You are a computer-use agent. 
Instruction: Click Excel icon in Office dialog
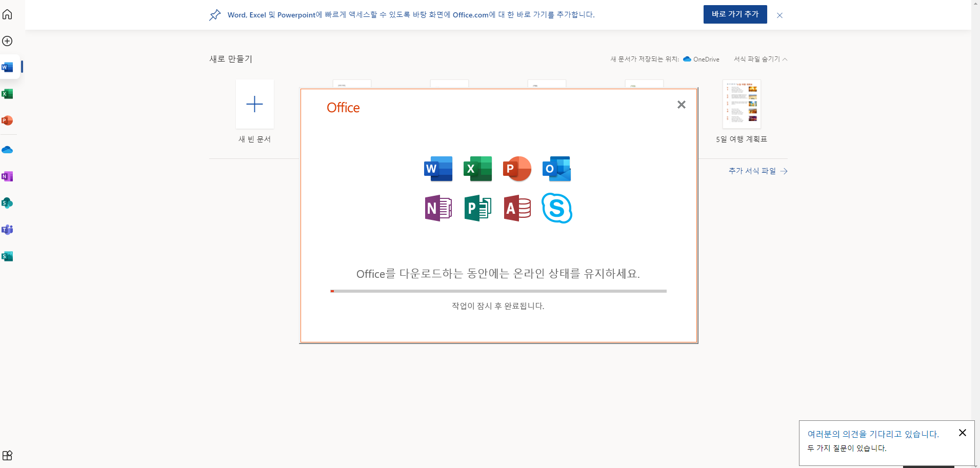click(x=478, y=169)
